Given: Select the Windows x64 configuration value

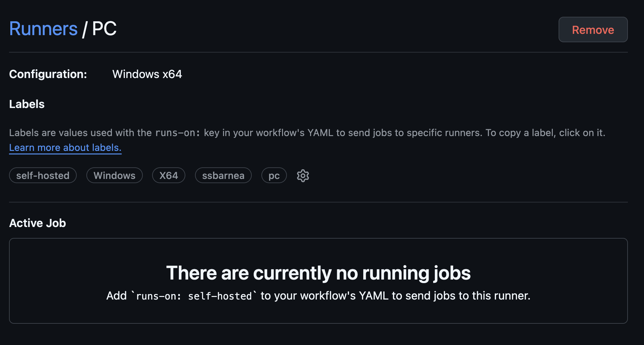Looking at the screenshot, I should [x=147, y=74].
